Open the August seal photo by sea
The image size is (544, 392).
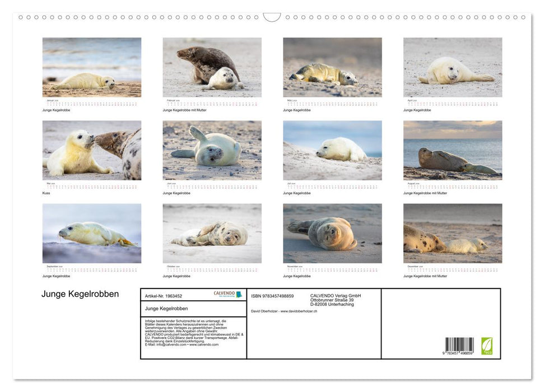pos(452,150)
